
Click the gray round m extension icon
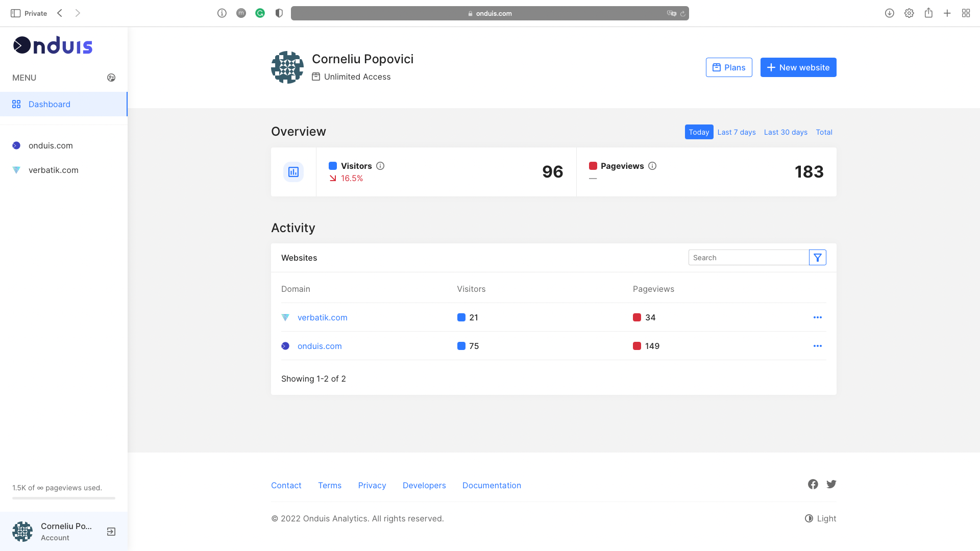[x=241, y=13]
